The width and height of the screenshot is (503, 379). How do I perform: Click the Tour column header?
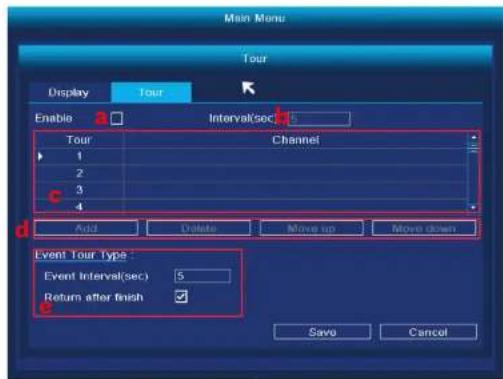(79, 140)
